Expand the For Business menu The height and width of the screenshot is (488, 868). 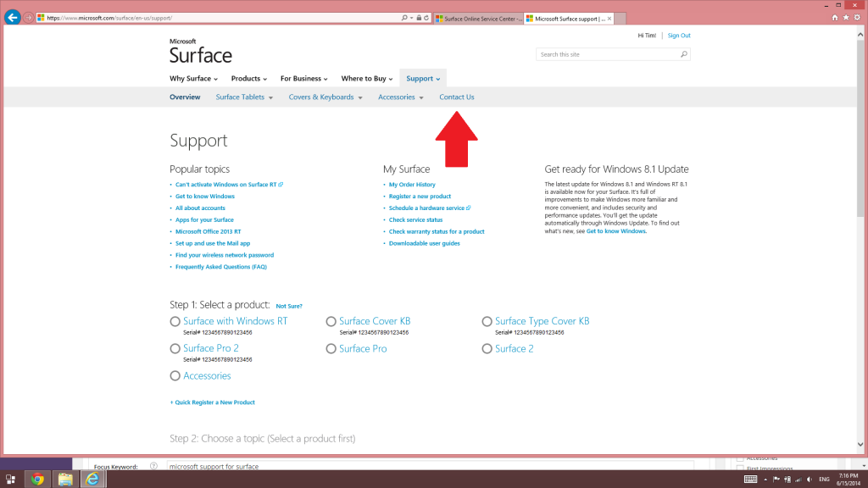pyautogui.click(x=304, y=79)
